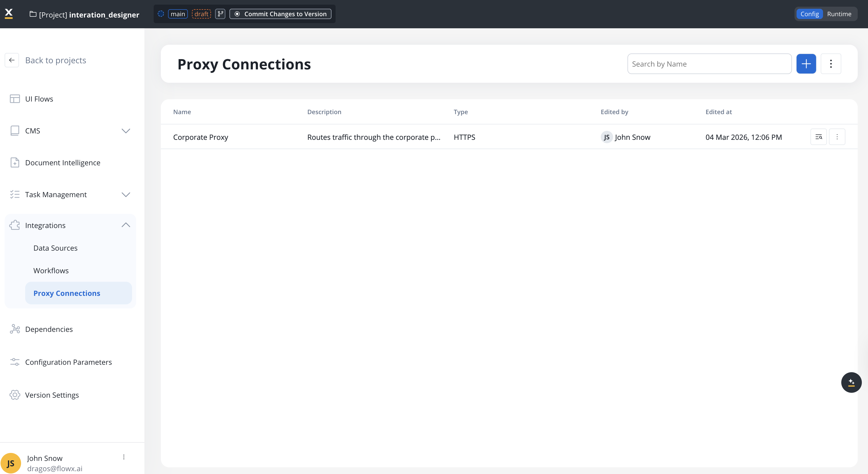The height and width of the screenshot is (474, 868).
Task: Go Back to projects
Action: (56, 60)
